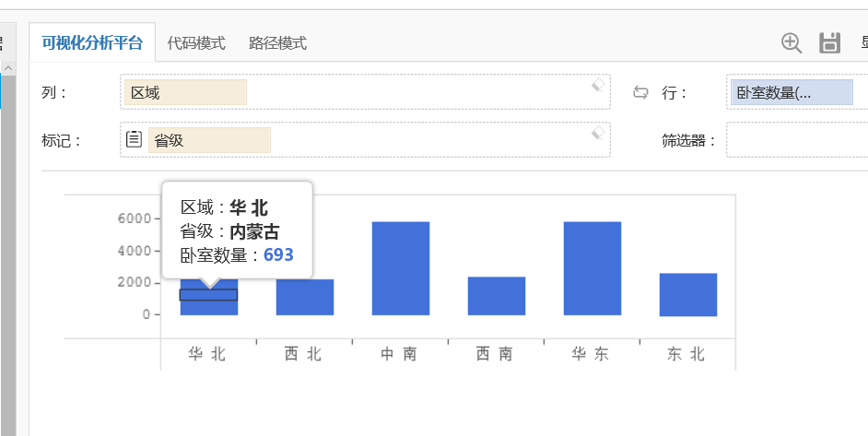Clear the 标记 field with eraser icon
This screenshot has height=436, width=868.
tap(598, 132)
